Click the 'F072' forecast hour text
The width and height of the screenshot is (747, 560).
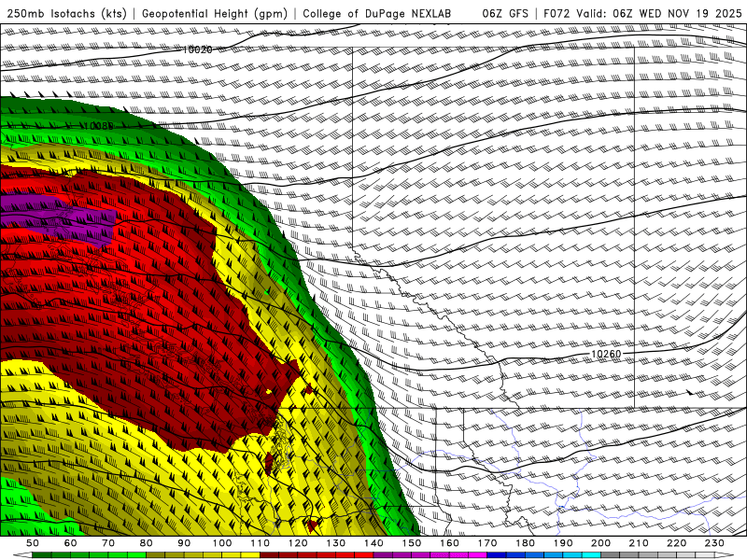[x=557, y=13]
